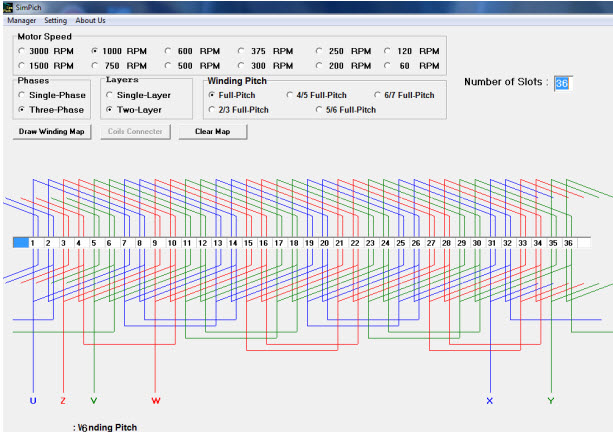This screenshot has height=432, width=613.
Task: Select 500 RPM motor speed
Action: [x=192, y=66]
